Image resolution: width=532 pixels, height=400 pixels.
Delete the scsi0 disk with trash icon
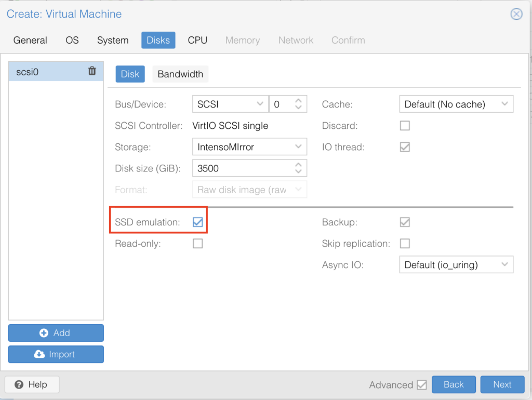click(92, 71)
